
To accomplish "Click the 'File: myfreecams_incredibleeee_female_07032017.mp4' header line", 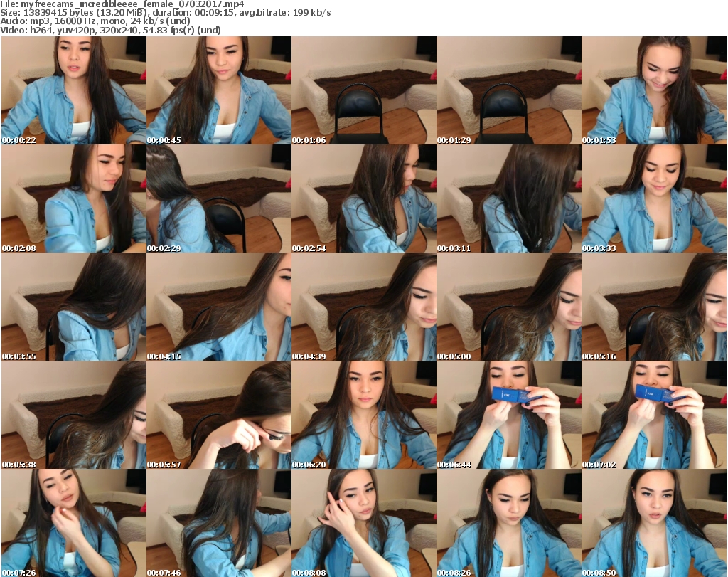I will tap(122, 4).
